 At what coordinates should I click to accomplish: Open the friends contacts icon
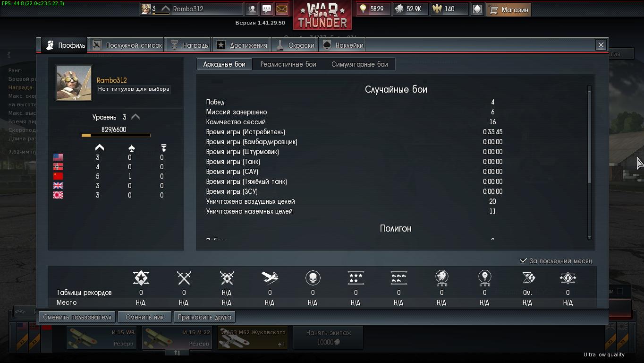[252, 9]
